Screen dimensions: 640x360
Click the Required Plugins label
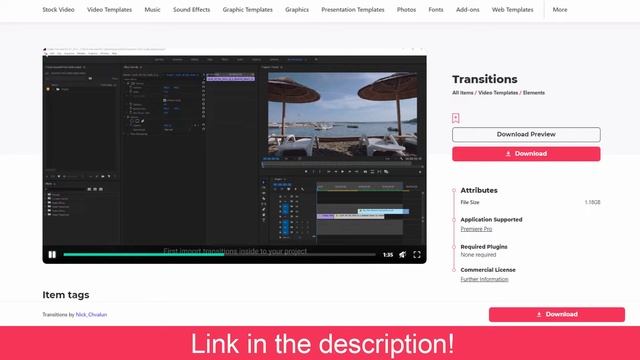coord(484,247)
